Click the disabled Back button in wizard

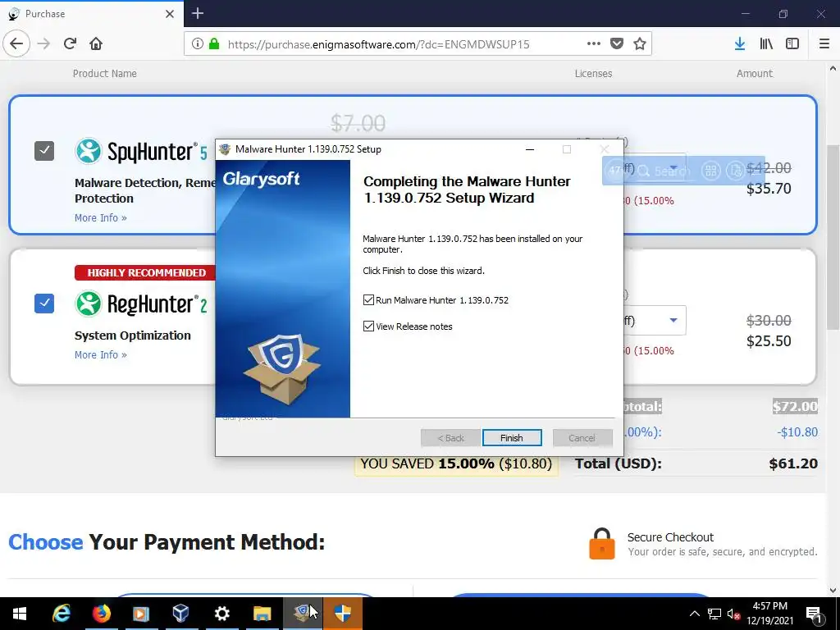click(450, 438)
